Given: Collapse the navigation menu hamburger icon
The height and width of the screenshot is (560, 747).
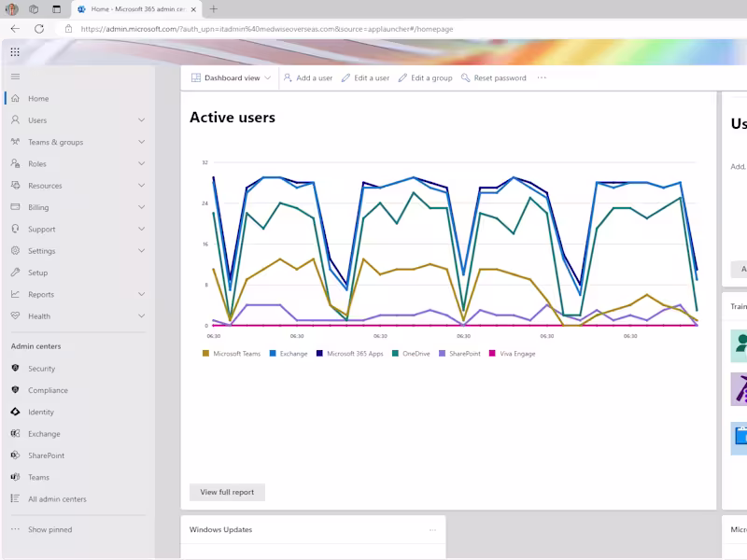Looking at the screenshot, I should pyautogui.click(x=15, y=77).
